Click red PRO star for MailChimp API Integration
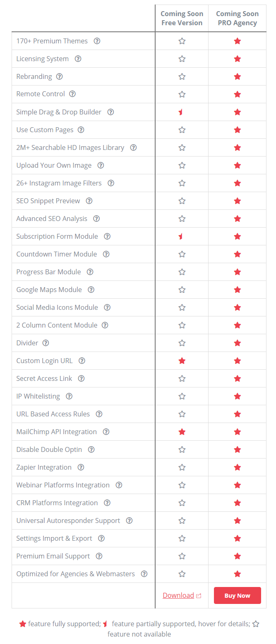Viewport: 276px width, 644px height. 237,432
